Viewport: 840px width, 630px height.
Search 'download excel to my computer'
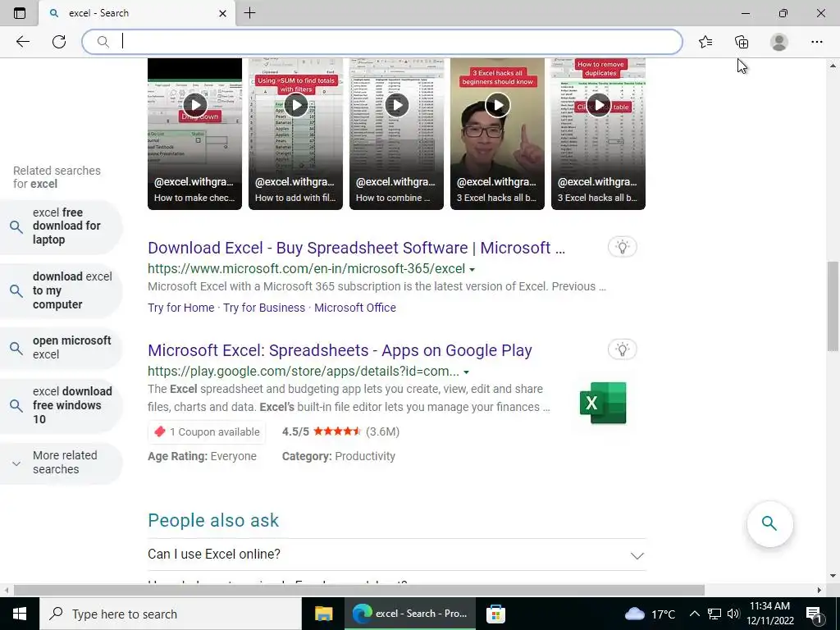click(x=61, y=290)
